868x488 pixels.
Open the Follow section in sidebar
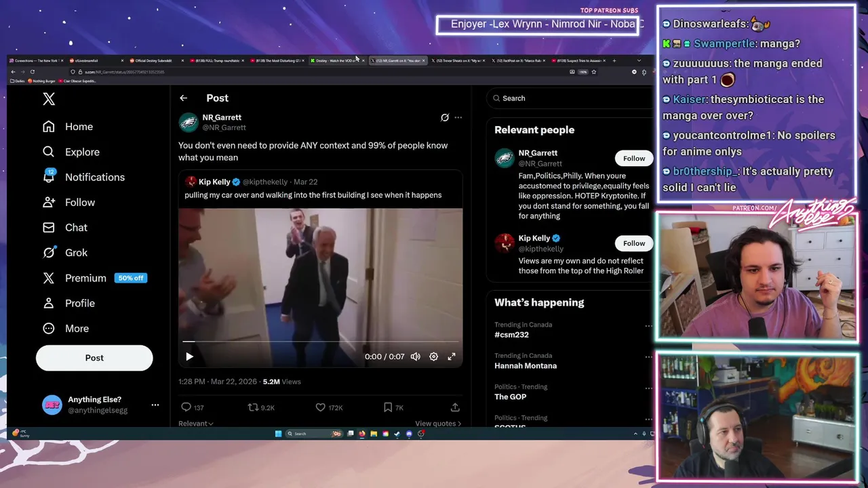[68, 202]
